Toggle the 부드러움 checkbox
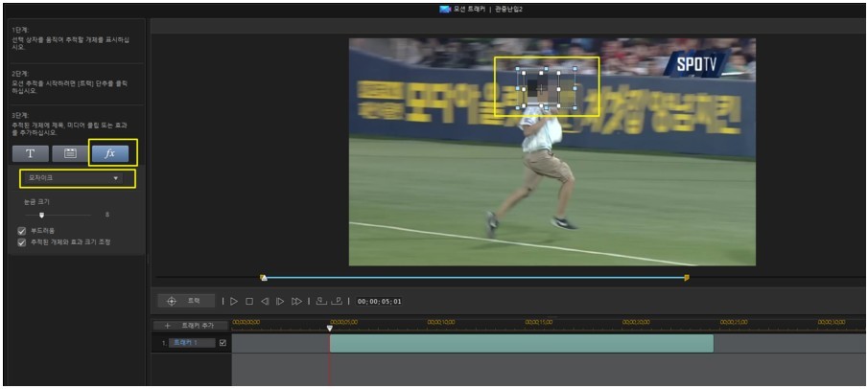This screenshot has height=389, width=868. tap(22, 231)
